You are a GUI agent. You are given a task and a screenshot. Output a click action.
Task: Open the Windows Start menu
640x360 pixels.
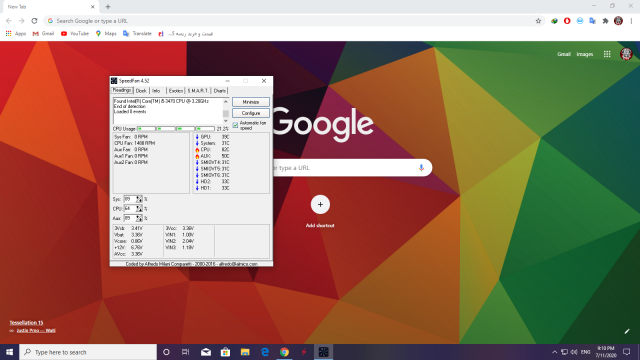[9, 352]
